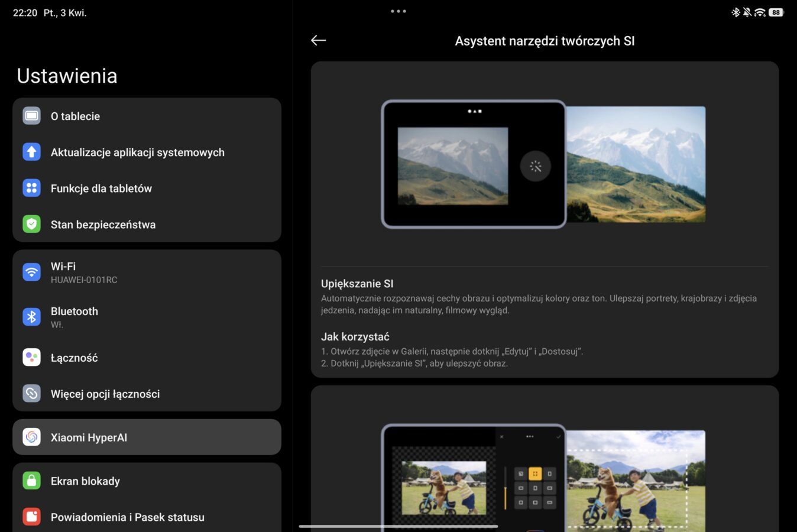Image resolution: width=797 pixels, height=532 pixels.
Task: Tap the bottom navigation gesture bar
Action: tap(398, 526)
